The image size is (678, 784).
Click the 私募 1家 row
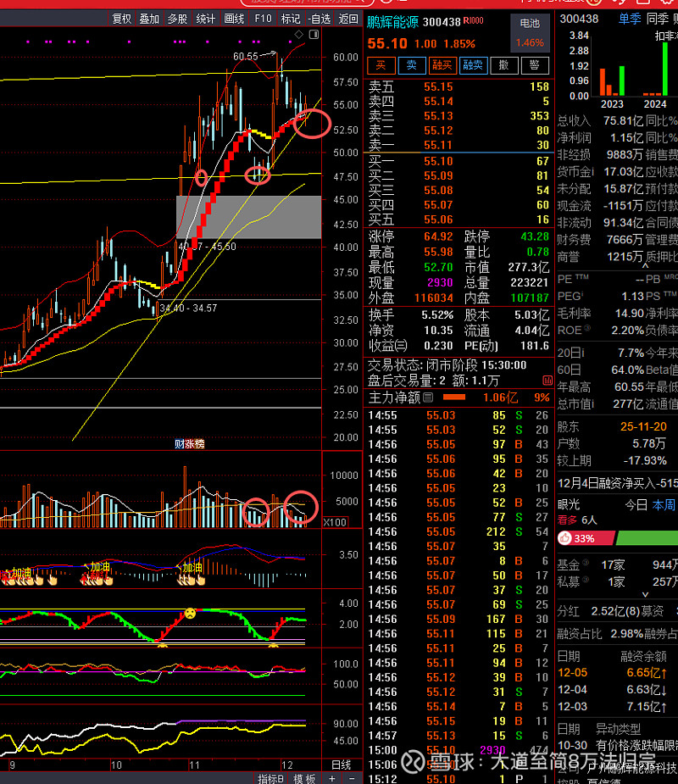pos(618,581)
